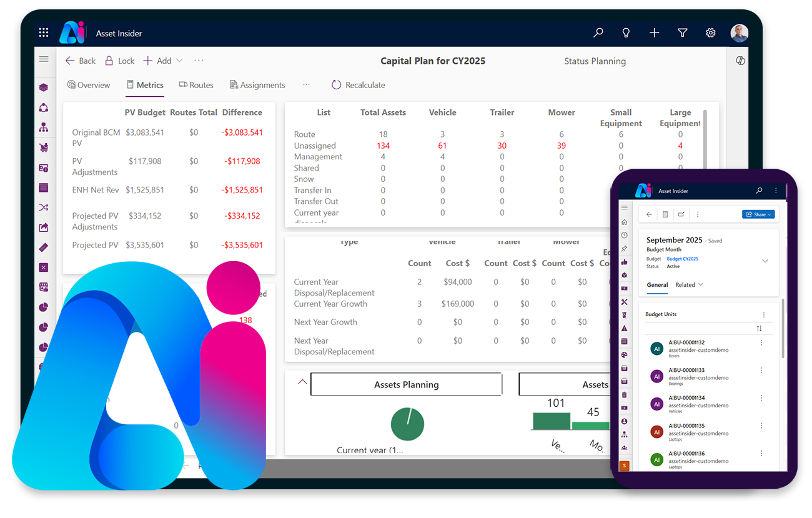Select the warning triangle icon in phone sidebar
This screenshot has width=812, height=518.
[x=624, y=328]
